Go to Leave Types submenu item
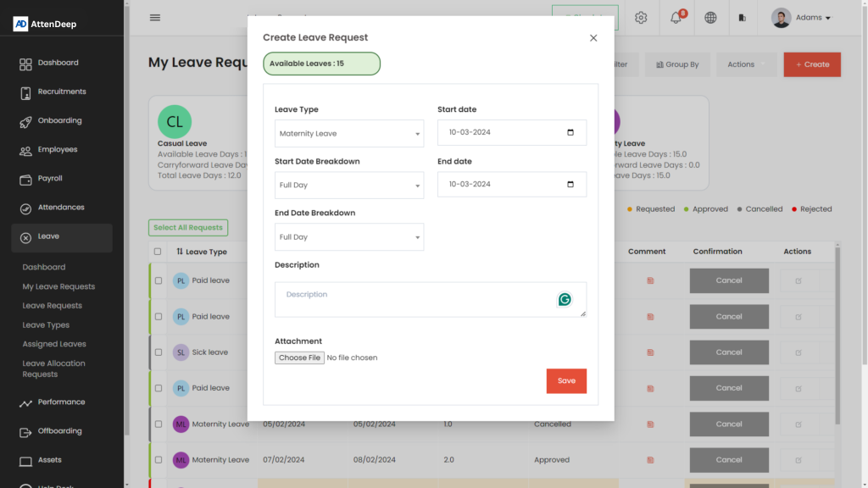Screen dimensions: 868x488 click(x=46, y=325)
